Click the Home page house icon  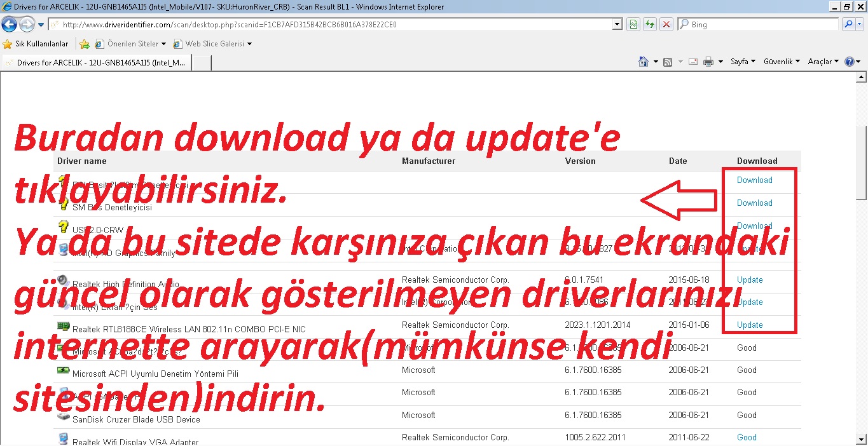(644, 62)
